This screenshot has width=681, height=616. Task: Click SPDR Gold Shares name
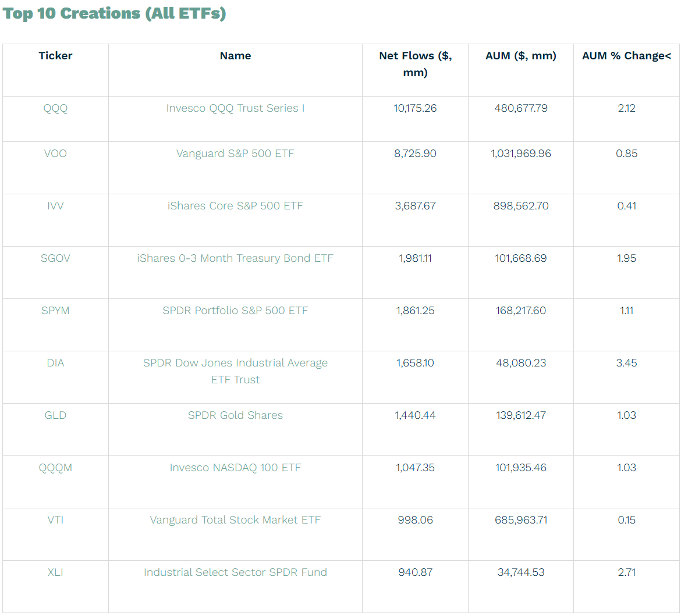click(x=235, y=415)
